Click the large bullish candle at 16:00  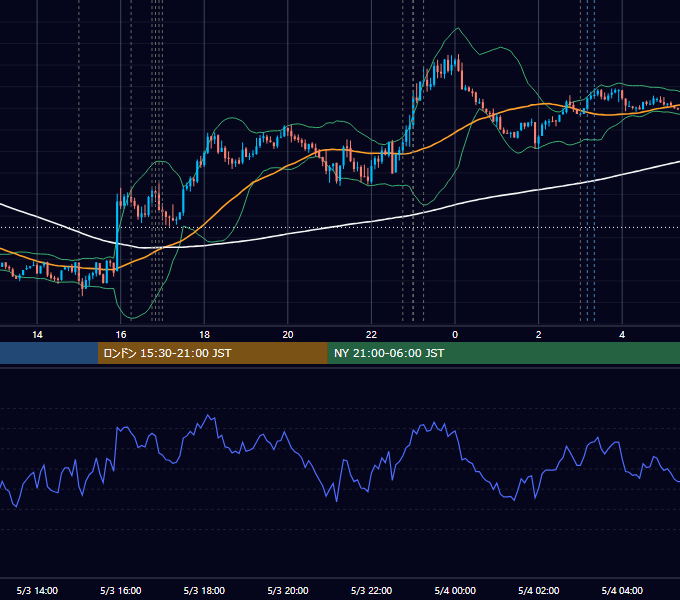pyautogui.click(x=117, y=232)
